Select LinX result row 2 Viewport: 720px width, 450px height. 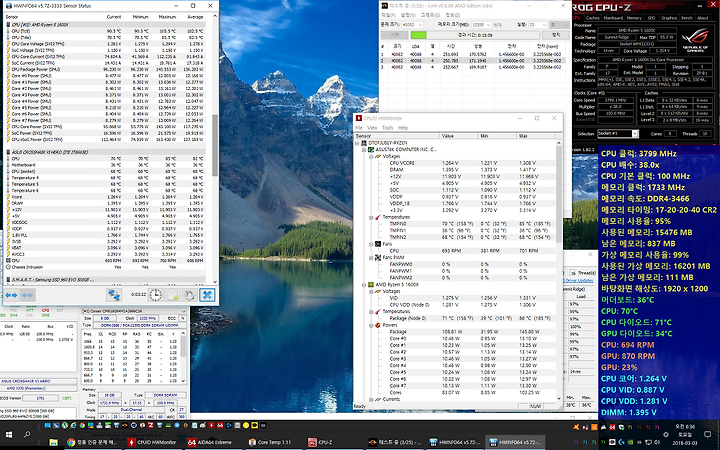coord(471,61)
